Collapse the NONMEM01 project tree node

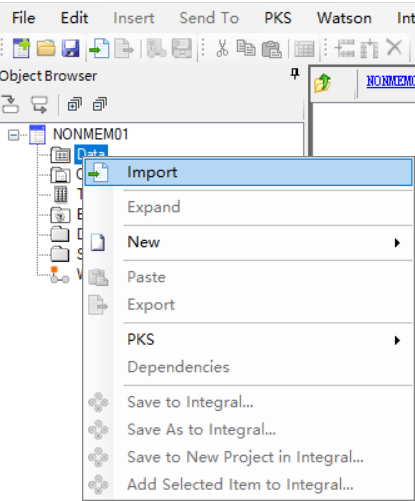pyautogui.click(x=13, y=135)
